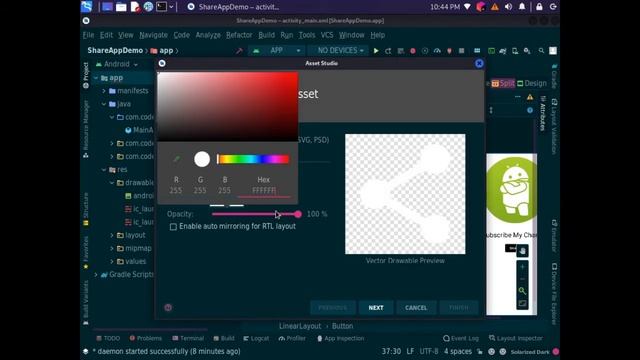Open the Problems tool window

tap(146, 338)
